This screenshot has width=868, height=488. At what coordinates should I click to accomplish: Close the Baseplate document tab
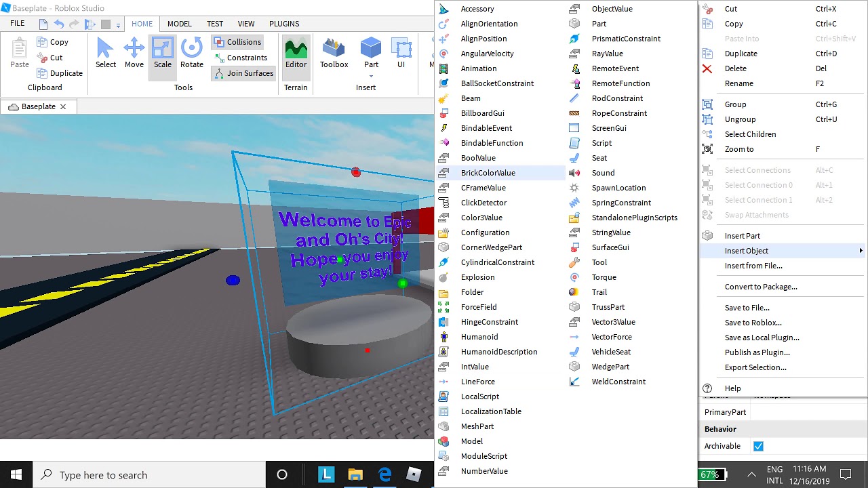pyautogui.click(x=63, y=106)
